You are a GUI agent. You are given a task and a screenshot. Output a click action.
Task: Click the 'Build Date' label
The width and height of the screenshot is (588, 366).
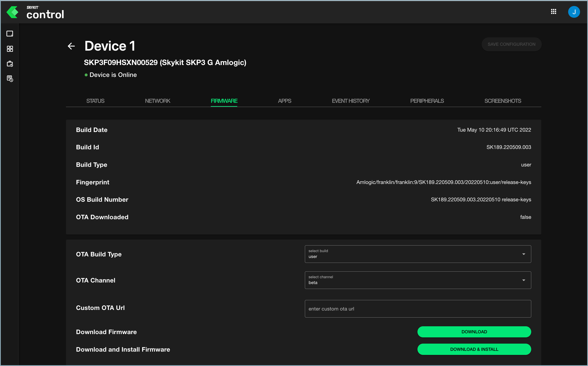point(92,130)
